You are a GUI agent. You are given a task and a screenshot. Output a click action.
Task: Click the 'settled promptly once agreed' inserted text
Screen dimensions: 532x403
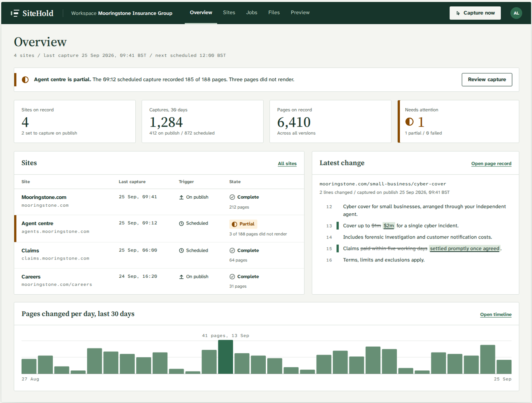[465, 249]
